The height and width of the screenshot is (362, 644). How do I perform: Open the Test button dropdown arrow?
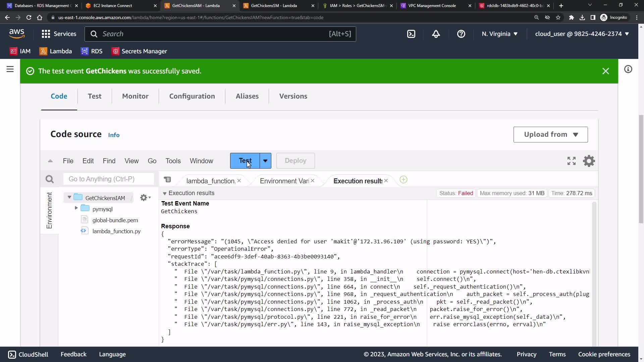(x=265, y=161)
